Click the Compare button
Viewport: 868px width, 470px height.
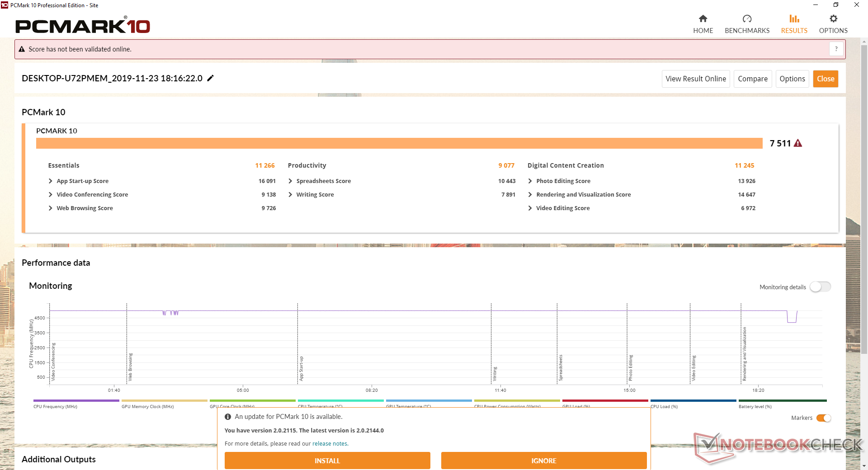click(x=753, y=79)
